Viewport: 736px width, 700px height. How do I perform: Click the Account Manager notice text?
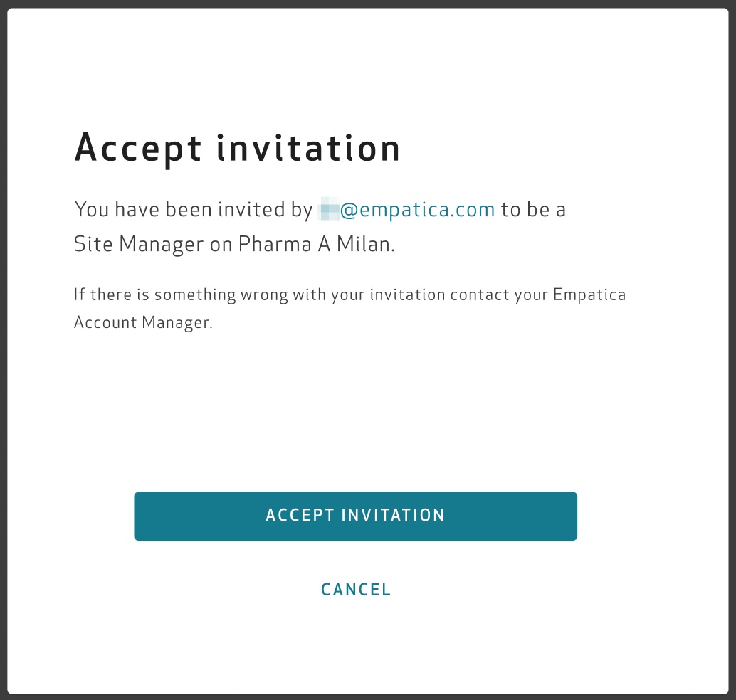pyautogui.click(x=349, y=307)
